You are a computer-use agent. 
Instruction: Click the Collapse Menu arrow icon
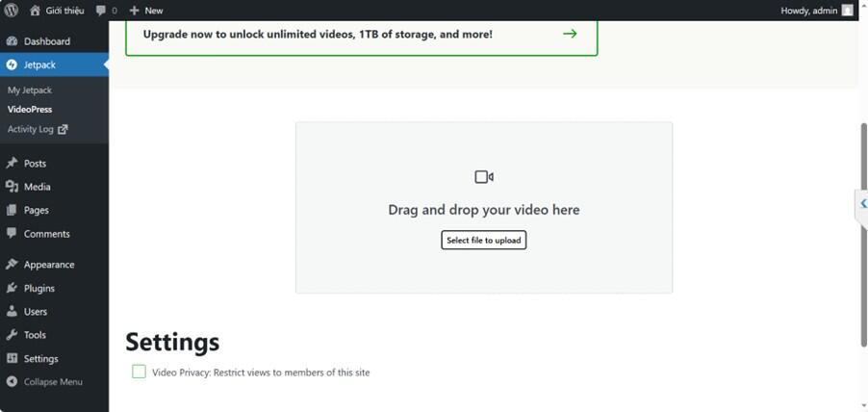pyautogui.click(x=12, y=381)
